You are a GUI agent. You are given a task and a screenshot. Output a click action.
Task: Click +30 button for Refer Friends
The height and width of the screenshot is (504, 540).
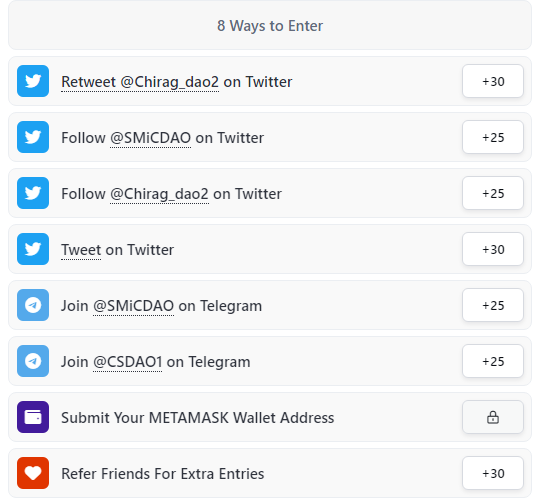click(493, 473)
